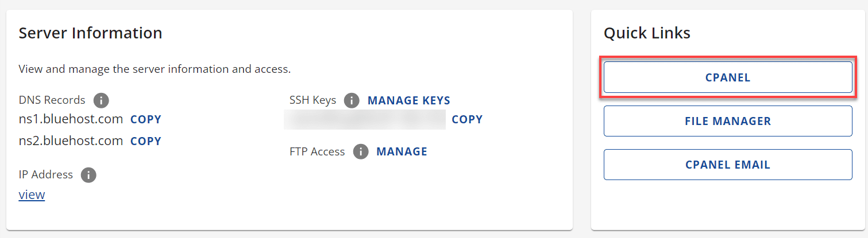Click the Quick Links heading
The image size is (868, 238).
pyautogui.click(x=647, y=33)
